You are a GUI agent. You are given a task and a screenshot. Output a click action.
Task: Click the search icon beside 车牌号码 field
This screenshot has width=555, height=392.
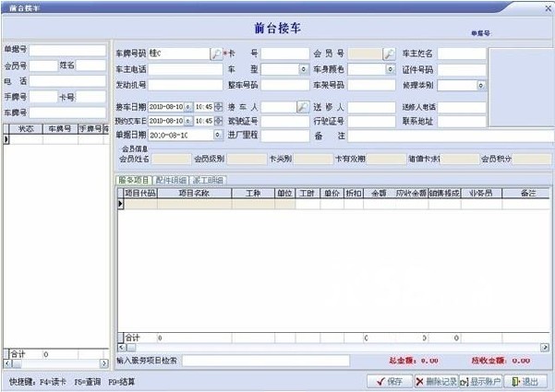215,53
